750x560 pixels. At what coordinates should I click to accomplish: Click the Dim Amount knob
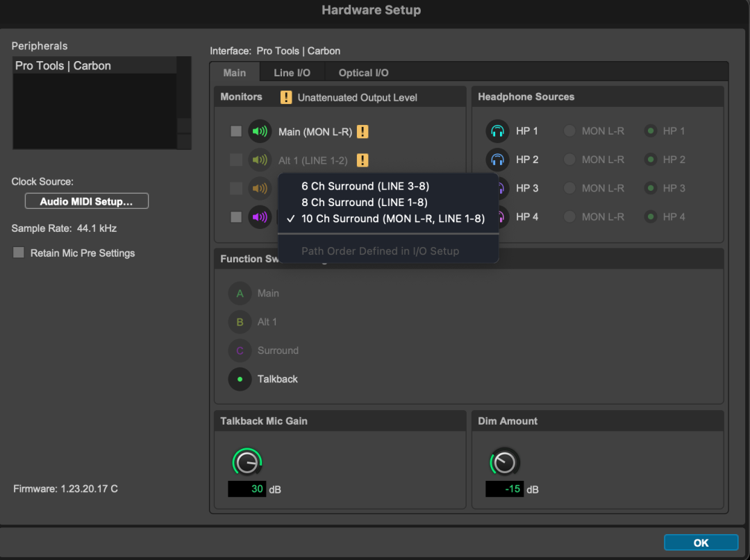coord(504,462)
